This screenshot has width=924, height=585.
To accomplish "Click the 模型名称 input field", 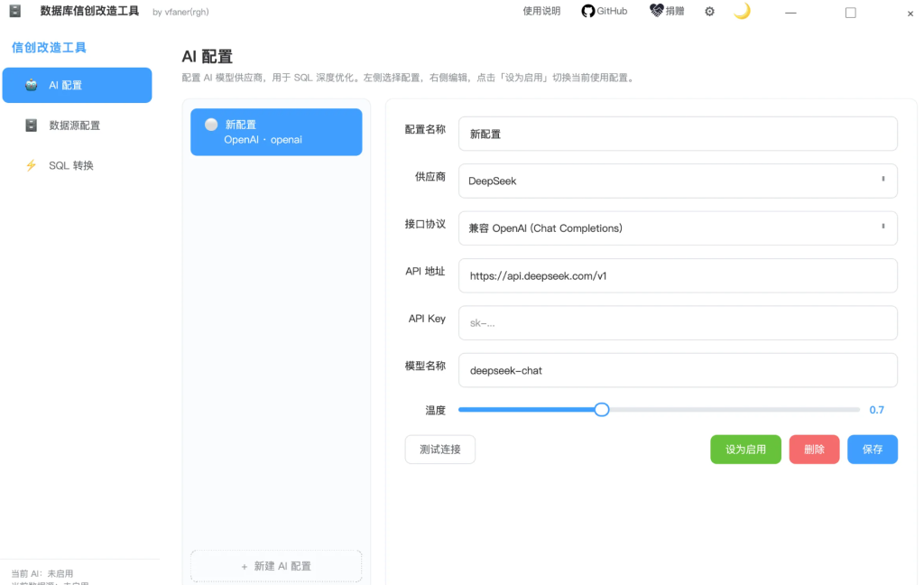I will click(678, 370).
